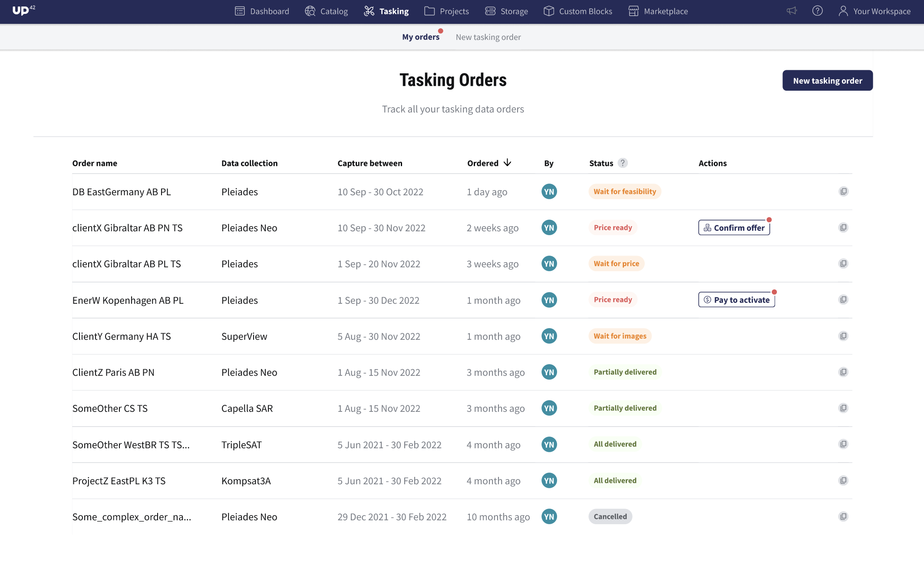
Task: Click the Wait for feasibility status badge
Action: (624, 192)
